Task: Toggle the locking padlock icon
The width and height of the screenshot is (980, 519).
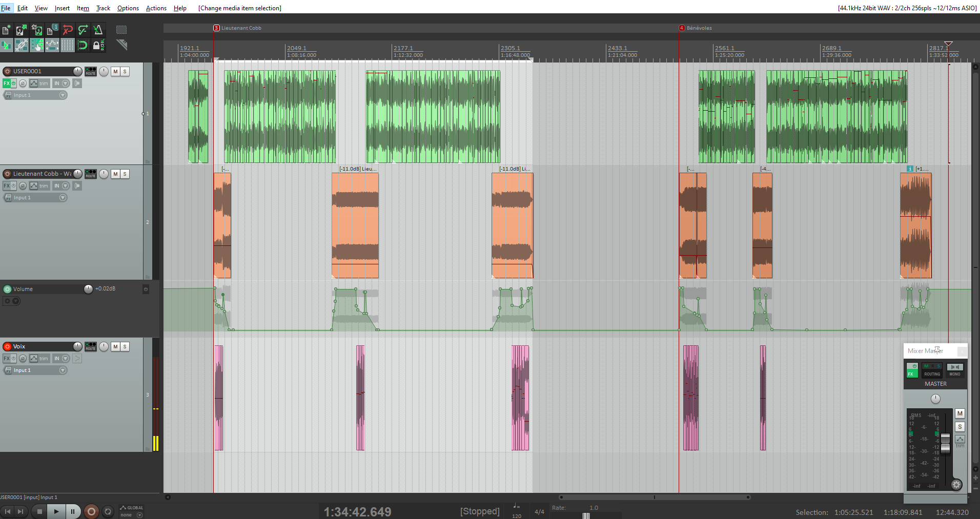Action: tap(98, 45)
